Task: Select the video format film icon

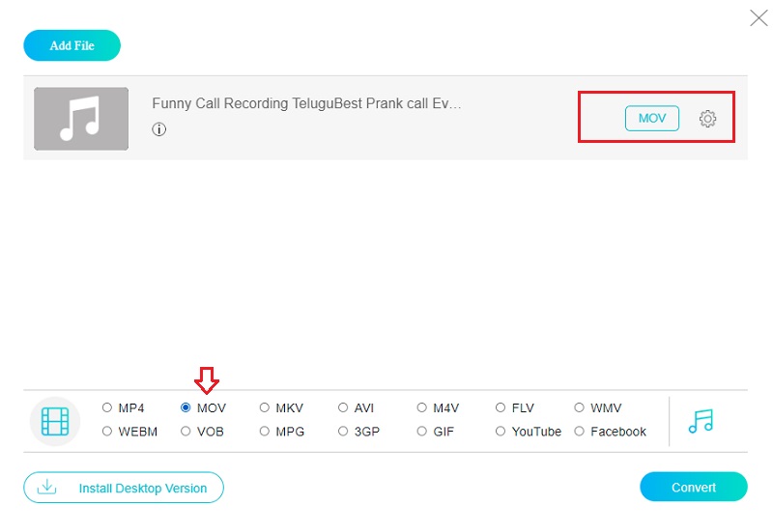Action: coord(55,421)
